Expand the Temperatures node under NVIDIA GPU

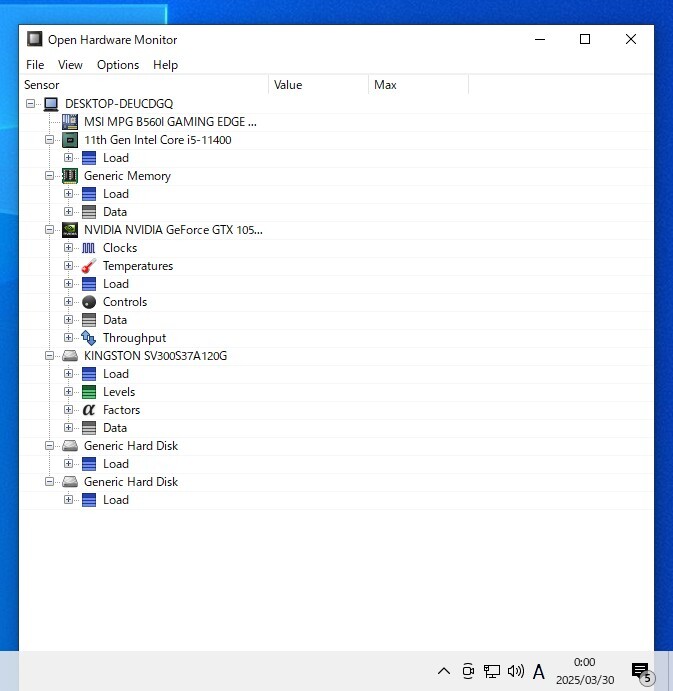click(x=68, y=266)
